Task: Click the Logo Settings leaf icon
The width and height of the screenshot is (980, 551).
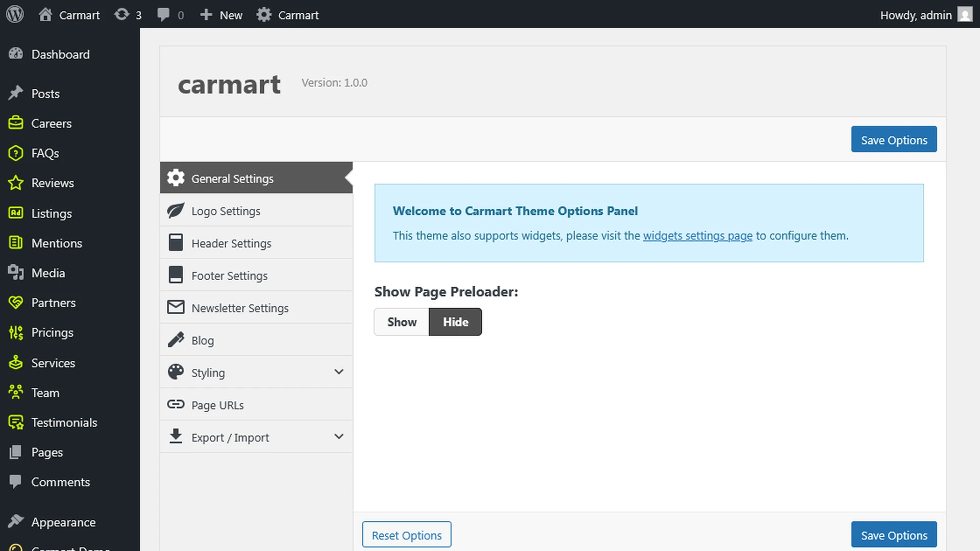Action: pos(176,210)
